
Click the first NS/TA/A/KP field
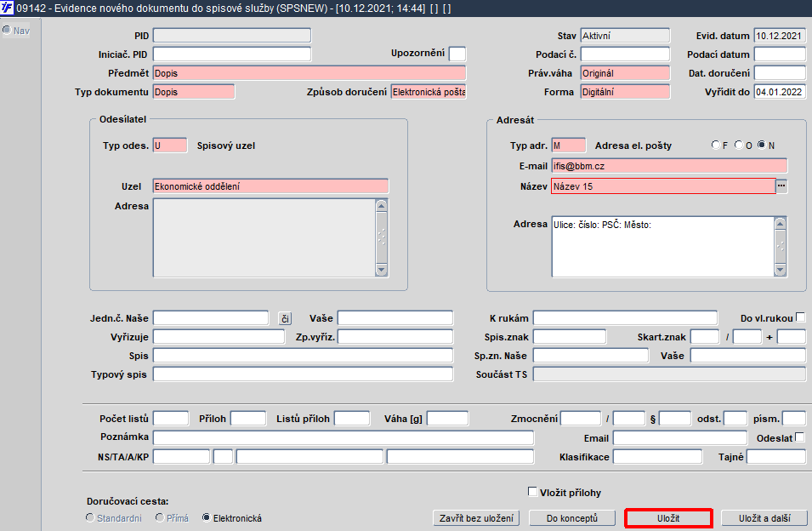pyautogui.click(x=181, y=456)
